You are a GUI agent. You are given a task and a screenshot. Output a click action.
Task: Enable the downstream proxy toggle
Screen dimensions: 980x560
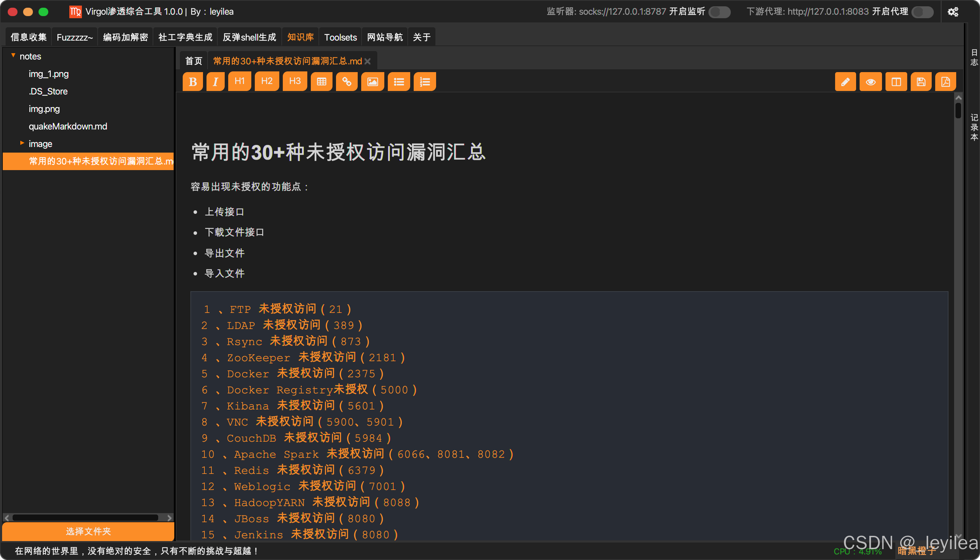922,12
